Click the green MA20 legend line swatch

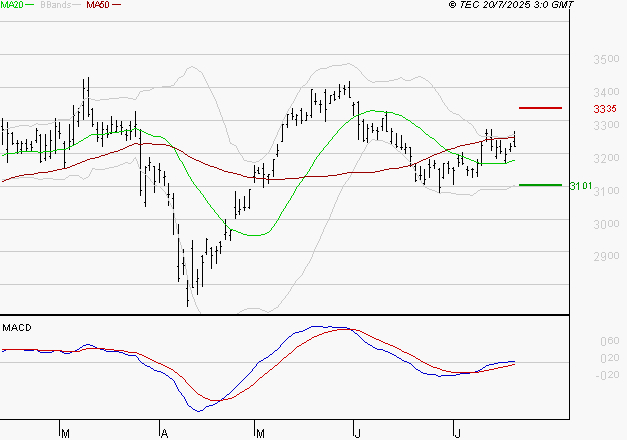pyautogui.click(x=30, y=5)
